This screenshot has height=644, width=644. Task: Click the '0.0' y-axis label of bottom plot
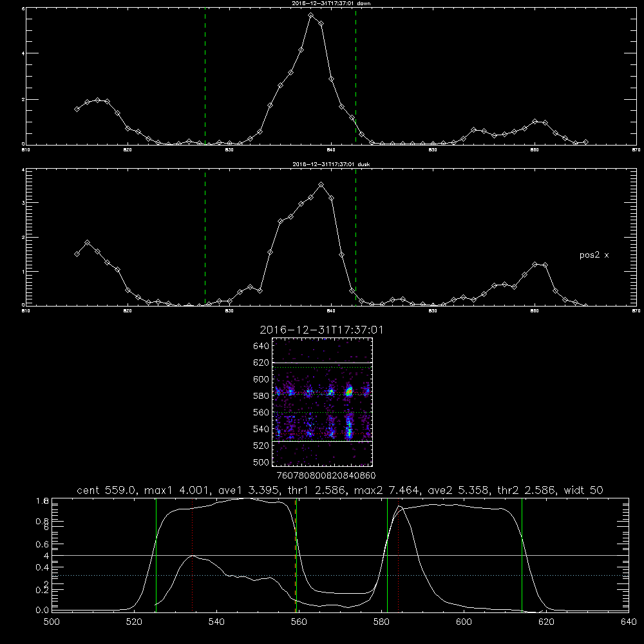click(42, 611)
